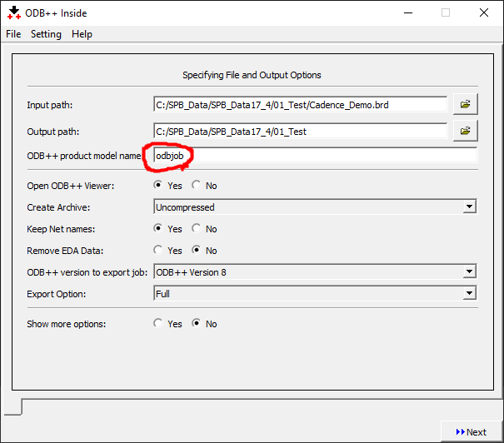Select No for Keep Net names
The height and width of the screenshot is (443, 504).
(x=197, y=228)
